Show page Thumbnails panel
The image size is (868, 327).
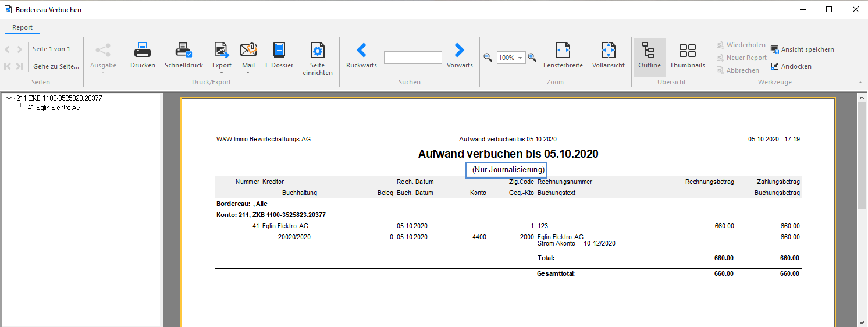point(687,56)
